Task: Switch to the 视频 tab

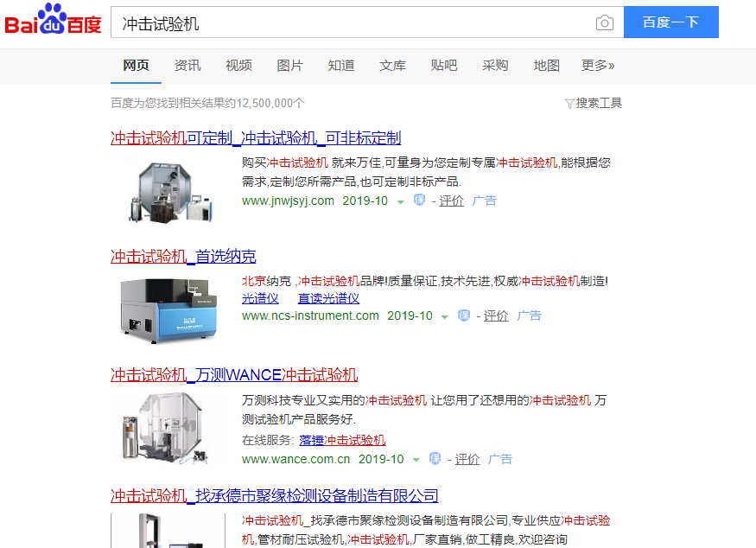Action: [238, 65]
